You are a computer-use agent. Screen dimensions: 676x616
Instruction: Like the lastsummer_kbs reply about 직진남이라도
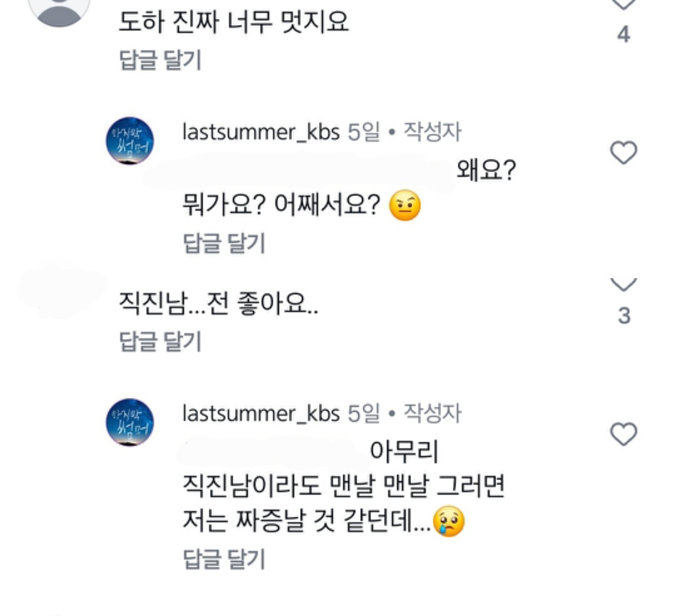623,434
